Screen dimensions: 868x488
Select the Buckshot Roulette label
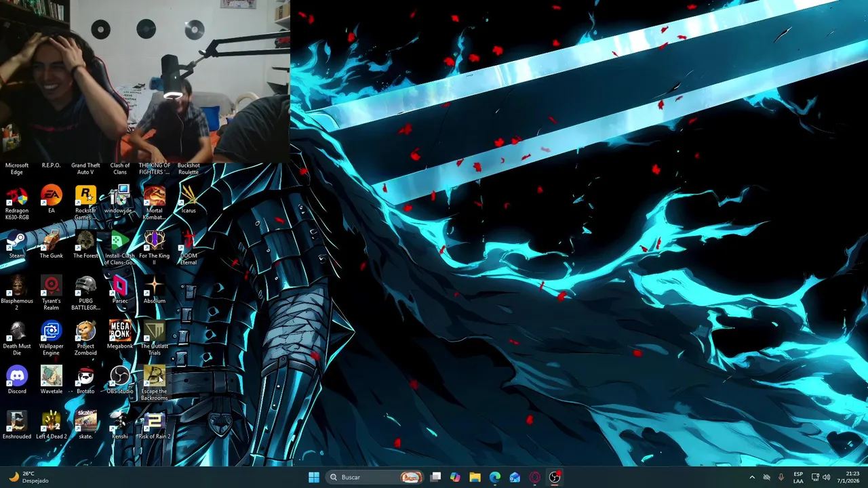pyautogui.click(x=189, y=169)
